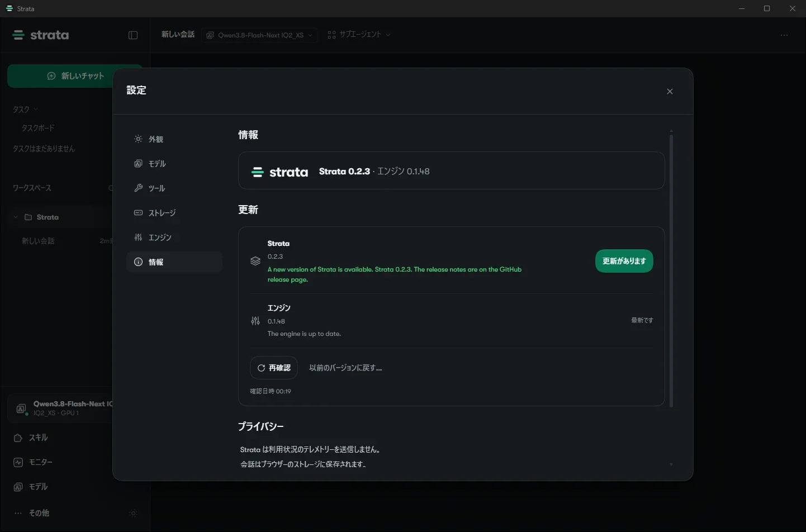
Task: Select the 外観 settings tab
Action: [174, 139]
